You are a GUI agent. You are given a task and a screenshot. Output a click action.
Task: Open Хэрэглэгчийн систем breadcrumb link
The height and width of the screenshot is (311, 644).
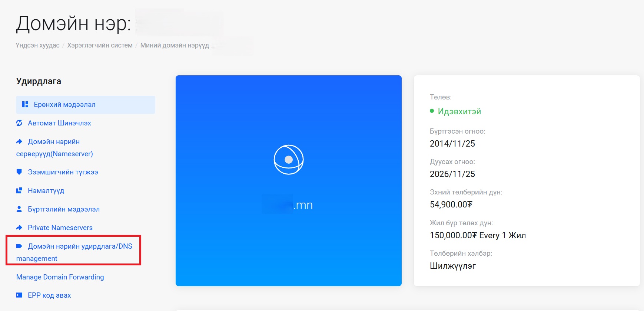coord(100,45)
